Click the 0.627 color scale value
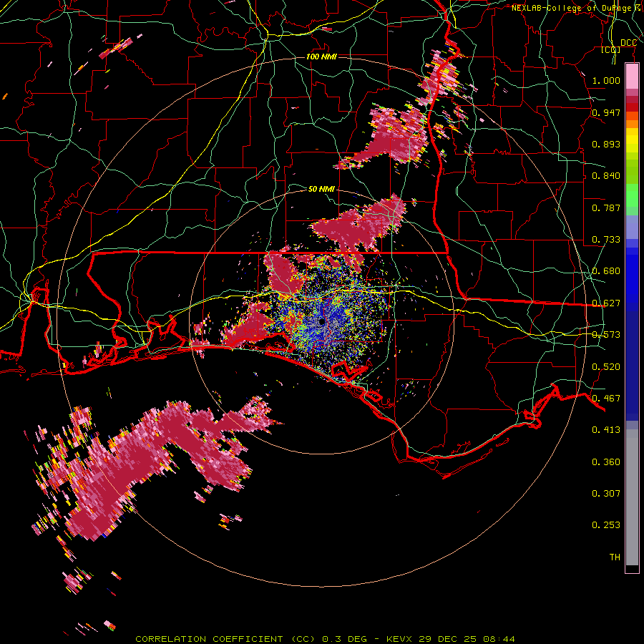The height and width of the screenshot is (644, 644). [606, 303]
